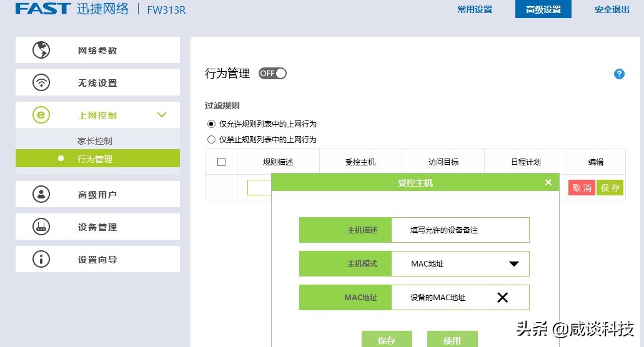Click the 过滤规则 section heading
Viewport: 644px width, 347px height.
click(222, 105)
